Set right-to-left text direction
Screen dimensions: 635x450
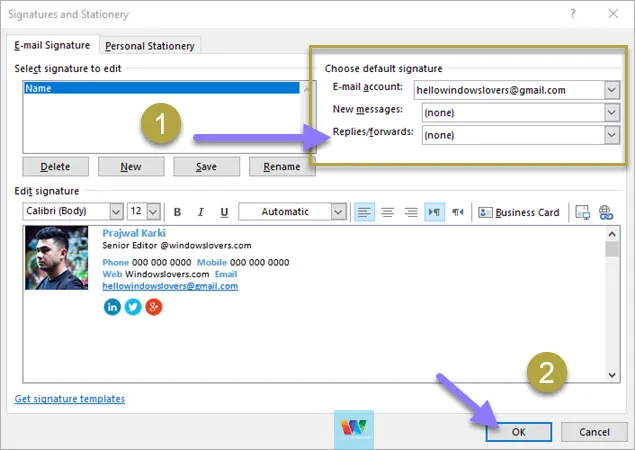[458, 212]
